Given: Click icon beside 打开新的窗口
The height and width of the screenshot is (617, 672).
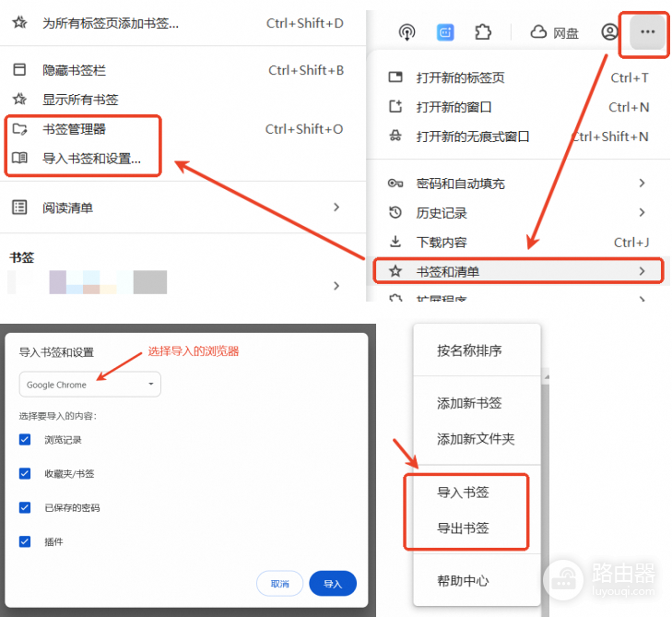Looking at the screenshot, I should pos(395,106).
